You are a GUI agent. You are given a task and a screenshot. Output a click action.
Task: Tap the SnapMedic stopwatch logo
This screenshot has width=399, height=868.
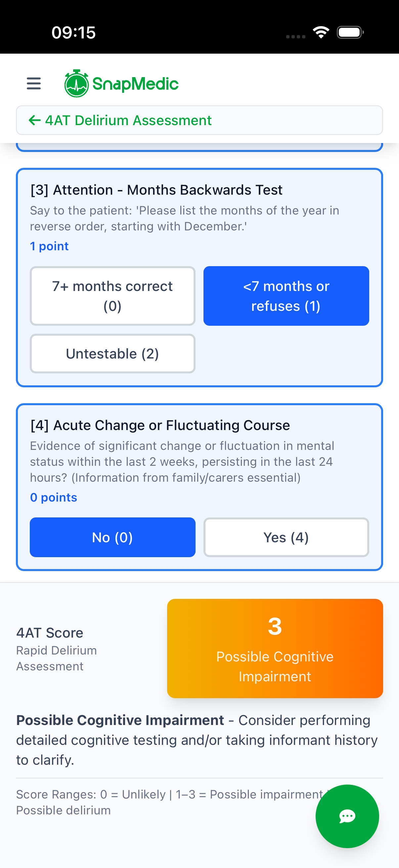(x=76, y=83)
